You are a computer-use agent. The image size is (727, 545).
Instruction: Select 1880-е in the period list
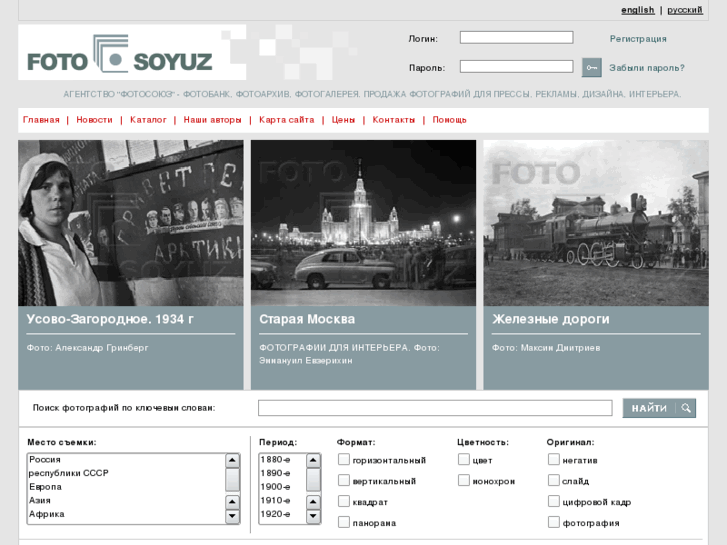pos(282,460)
